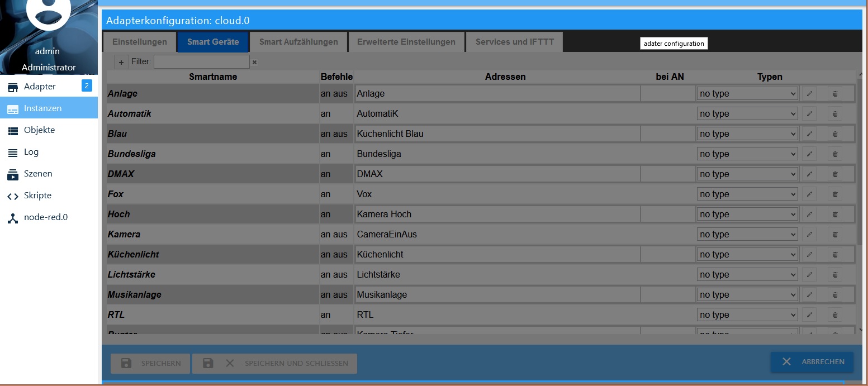The height and width of the screenshot is (386, 868).
Task: Delete RTL row with trash icon
Action: click(835, 315)
